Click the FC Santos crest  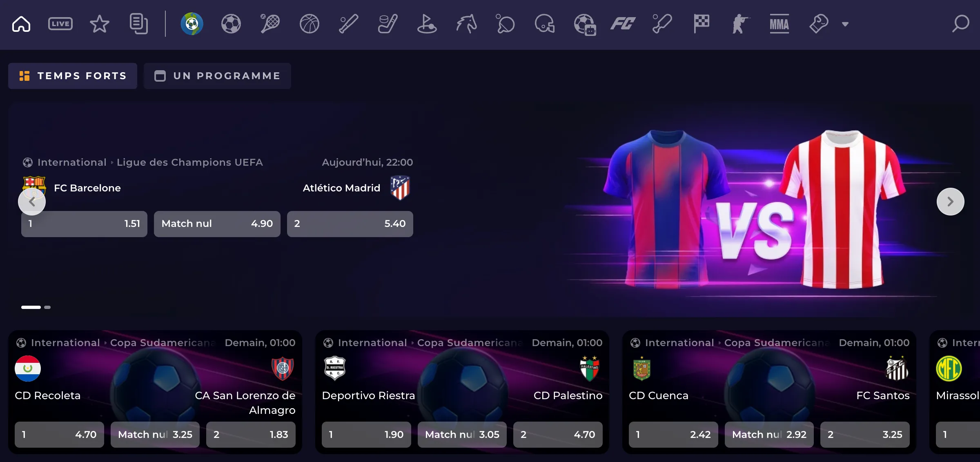897,369
